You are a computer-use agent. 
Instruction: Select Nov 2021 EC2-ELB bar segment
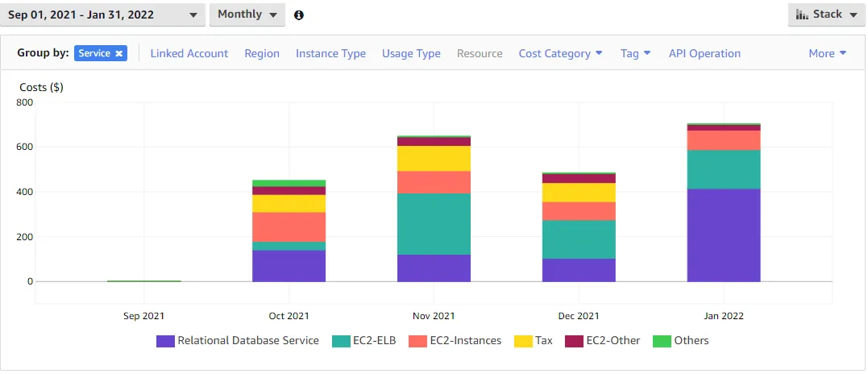pos(434,224)
